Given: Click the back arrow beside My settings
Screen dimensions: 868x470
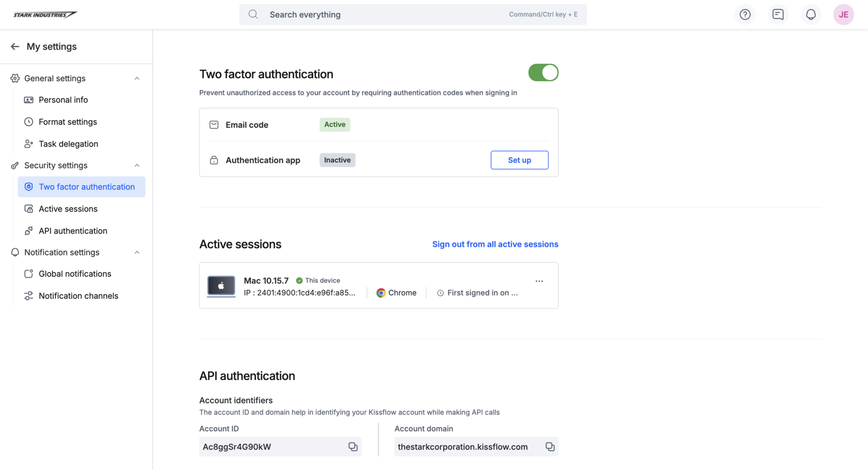Looking at the screenshot, I should coord(15,46).
